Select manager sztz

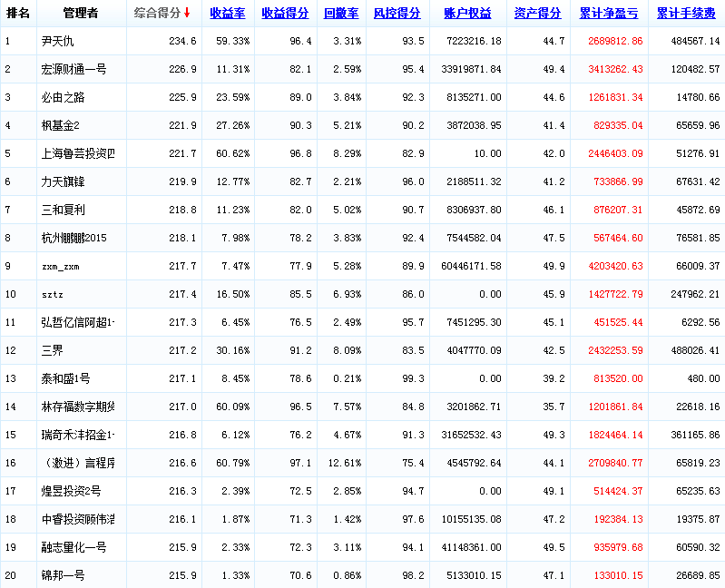(x=53, y=295)
